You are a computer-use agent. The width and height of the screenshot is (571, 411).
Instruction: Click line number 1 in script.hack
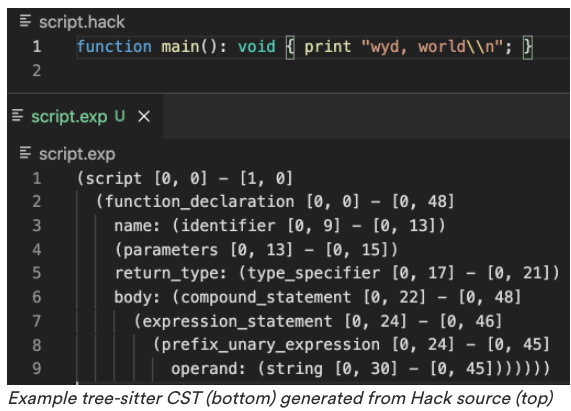(x=37, y=47)
